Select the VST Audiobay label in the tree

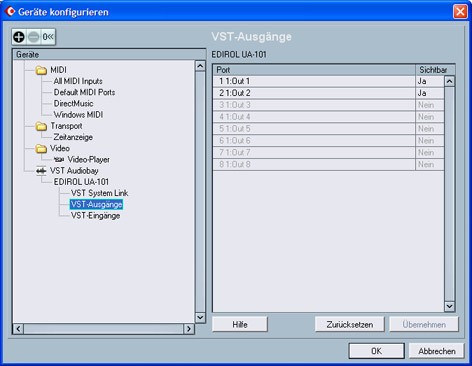point(74,171)
